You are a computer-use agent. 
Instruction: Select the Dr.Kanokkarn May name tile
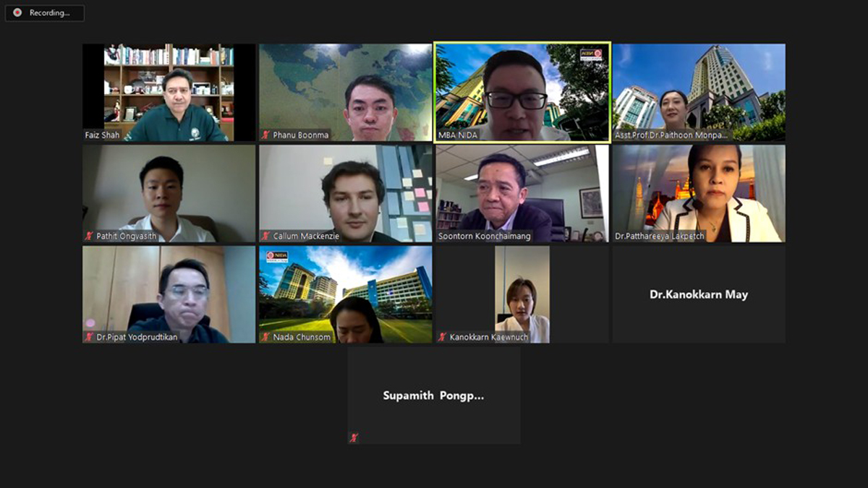(699, 294)
